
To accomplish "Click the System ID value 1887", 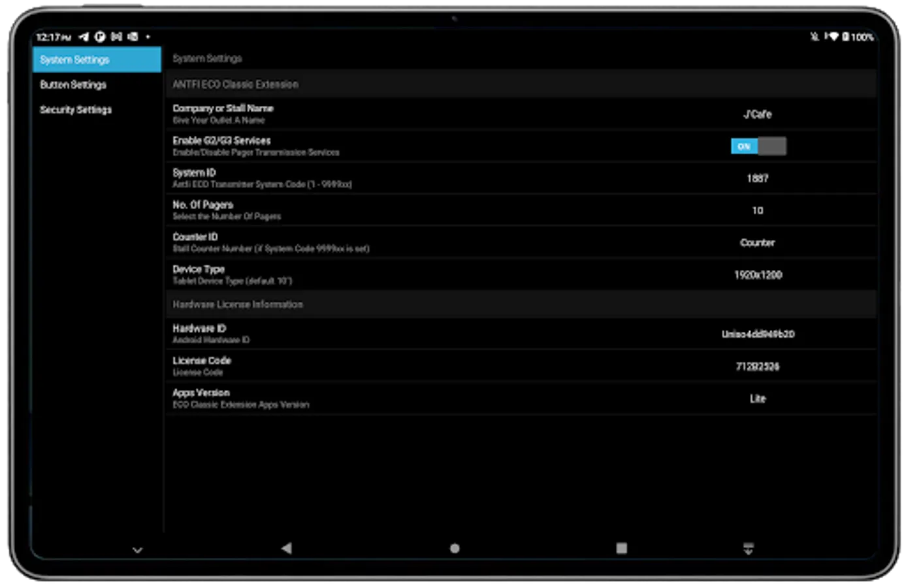I will pos(758,178).
